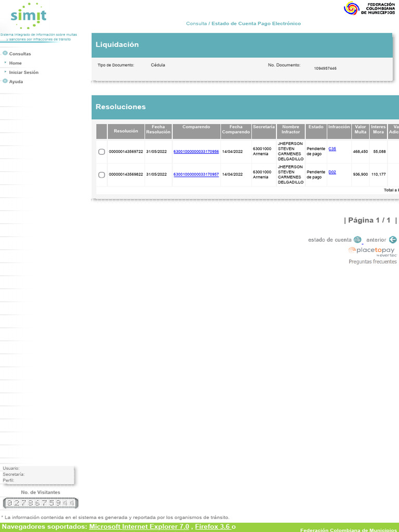Click the anterior back arrow icon
Screen dimensions: 399x532
pyautogui.click(x=393, y=240)
